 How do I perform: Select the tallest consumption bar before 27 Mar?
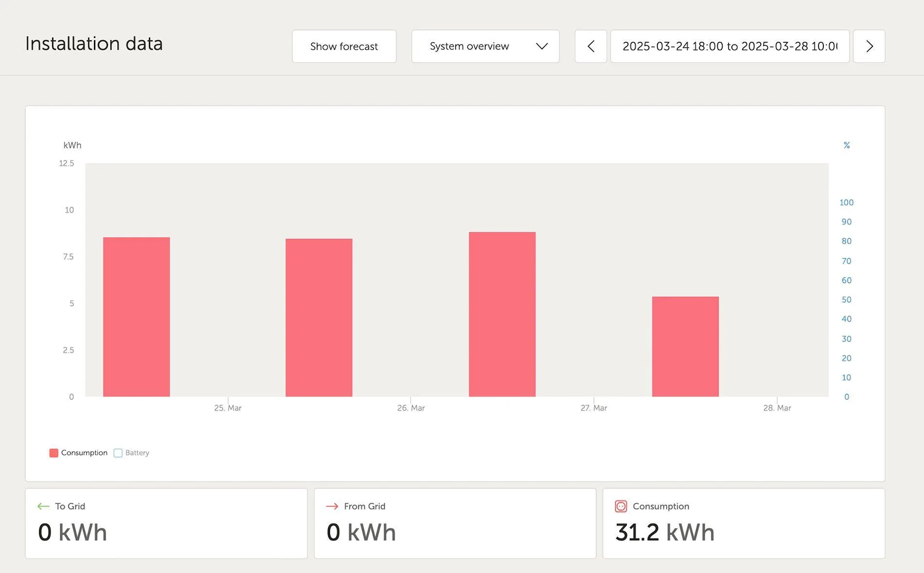click(502, 314)
